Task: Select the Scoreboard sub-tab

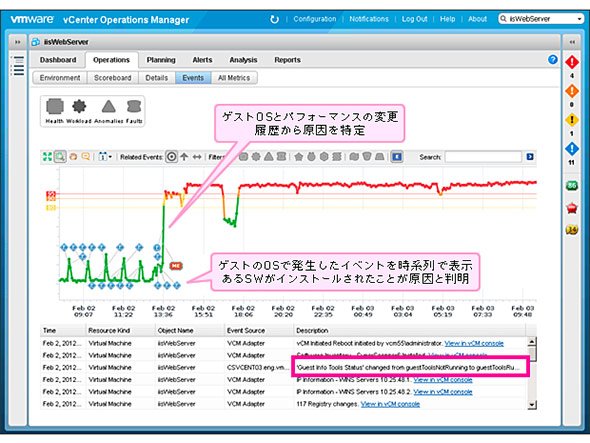Action: [113, 78]
